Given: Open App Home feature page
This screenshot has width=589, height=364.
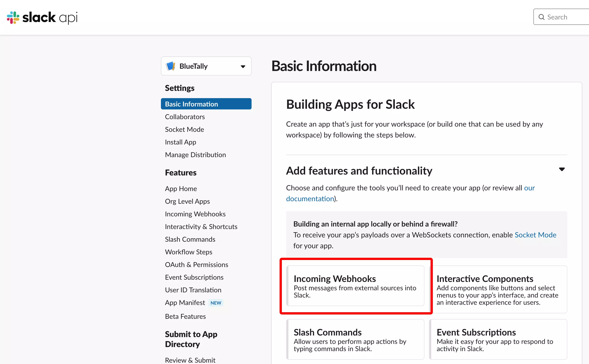Looking at the screenshot, I should 181,189.
